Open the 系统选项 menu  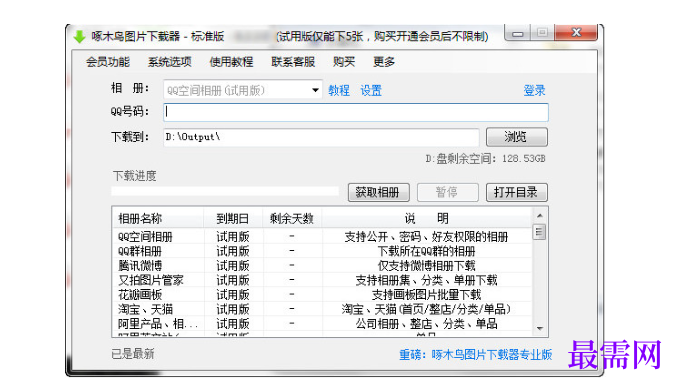click(170, 62)
